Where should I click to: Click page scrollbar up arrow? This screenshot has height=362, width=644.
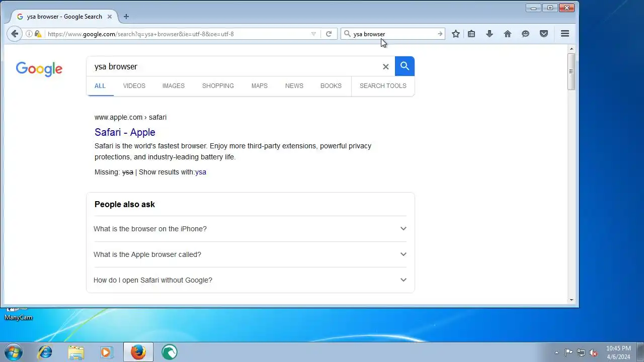point(571,49)
